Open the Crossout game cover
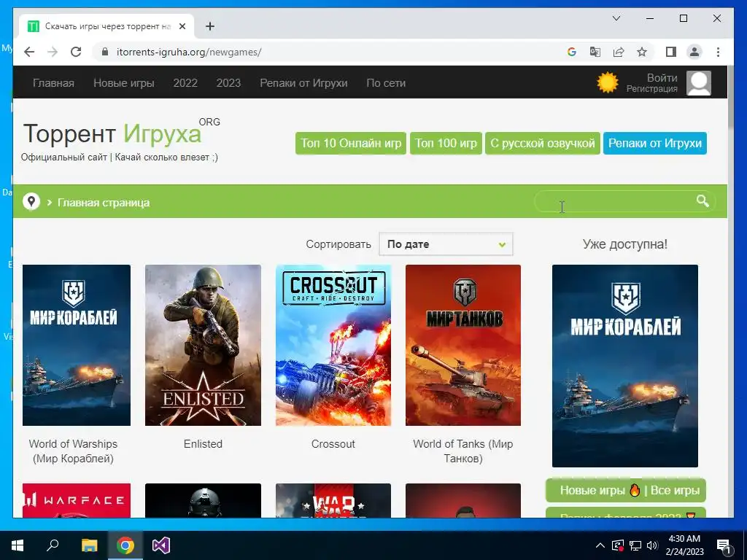The height and width of the screenshot is (560, 747). [333, 345]
